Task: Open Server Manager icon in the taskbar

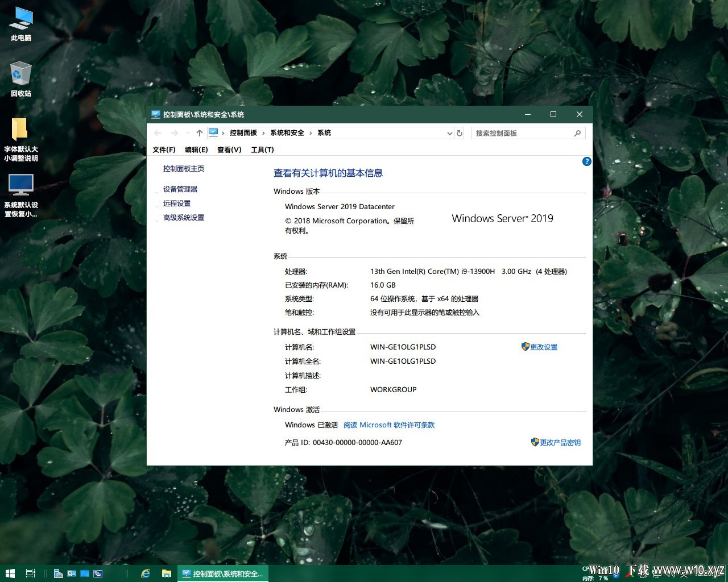Action: click(58, 573)
